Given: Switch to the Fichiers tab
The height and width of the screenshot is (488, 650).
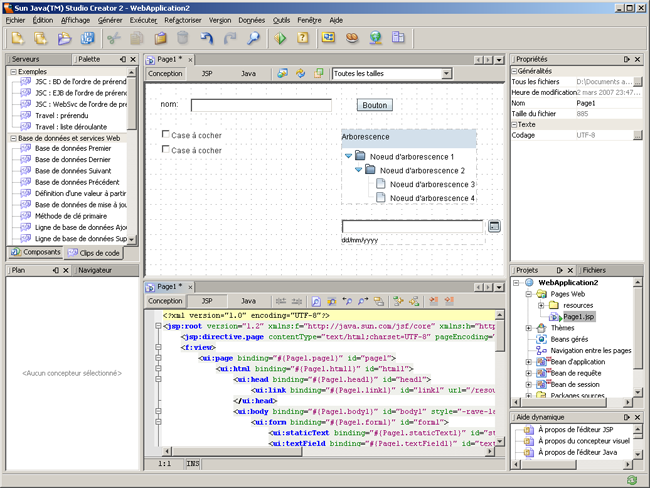Looking at the screenshot, I should (x=594, y=270).
